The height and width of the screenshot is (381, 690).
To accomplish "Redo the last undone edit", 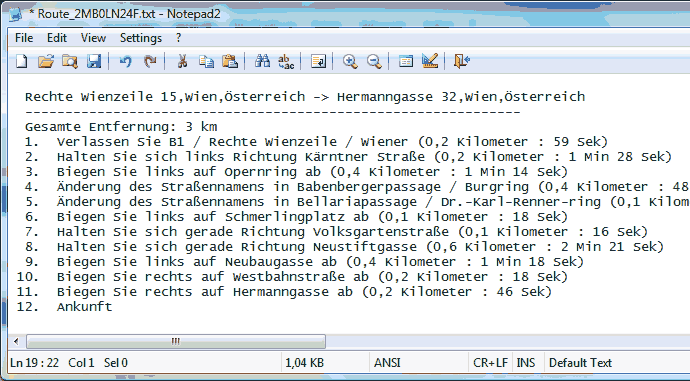I will 150,61.
